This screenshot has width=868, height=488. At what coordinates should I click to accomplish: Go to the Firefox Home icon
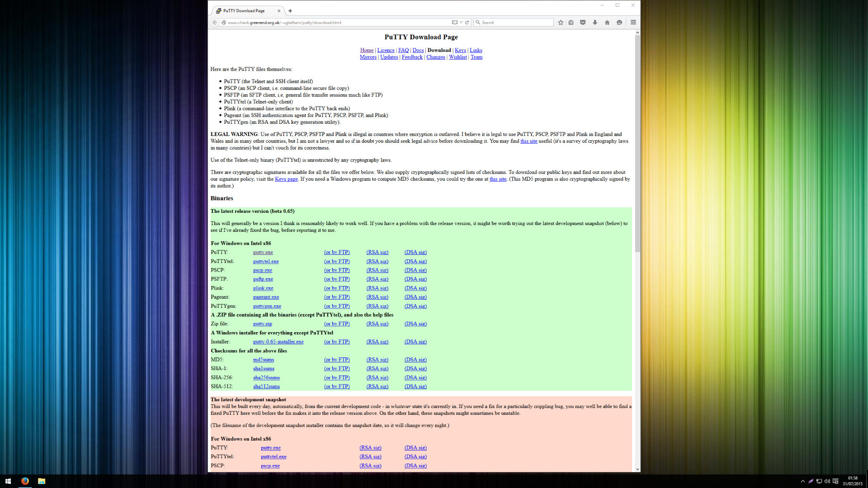pyautogui.click(x=607, y=22)
